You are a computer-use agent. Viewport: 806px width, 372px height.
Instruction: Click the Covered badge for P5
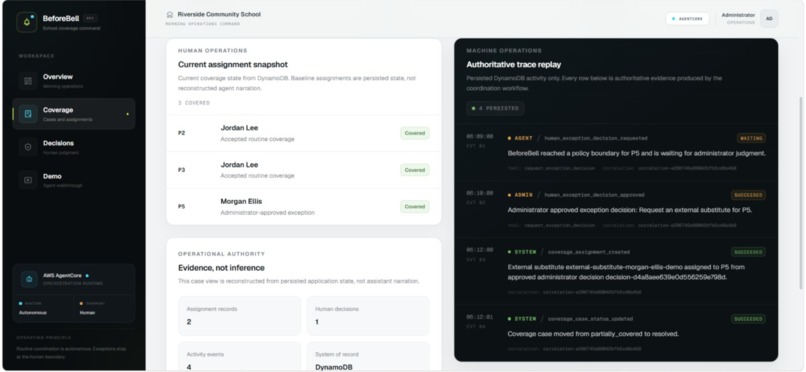(x=415, y=207)
